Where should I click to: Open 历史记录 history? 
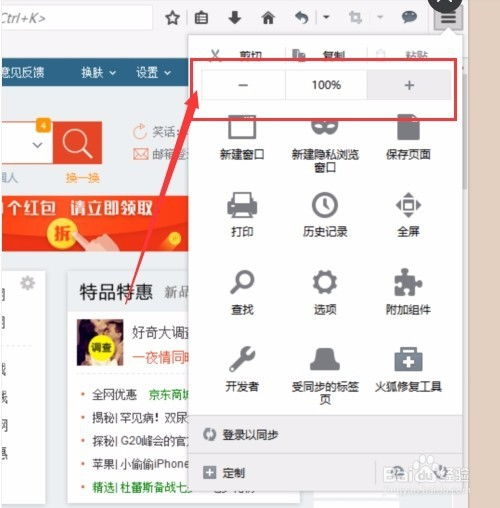tap(325, 215)
